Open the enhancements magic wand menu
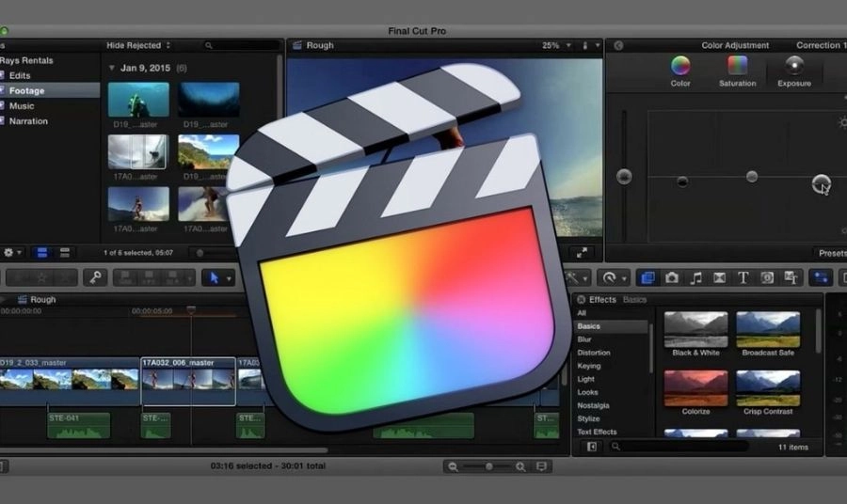Screen dimensions: 847x504 tap(576, 277)
